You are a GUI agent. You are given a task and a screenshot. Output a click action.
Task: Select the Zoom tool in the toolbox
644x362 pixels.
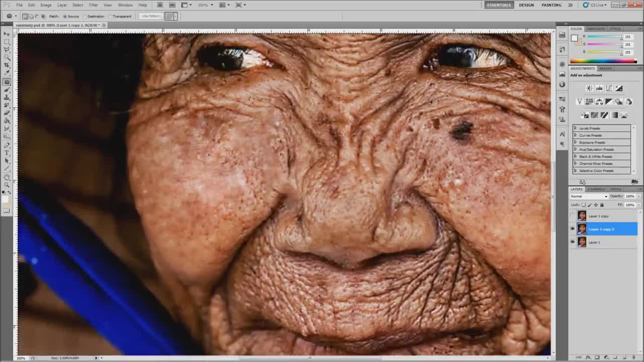pos(7,185)
